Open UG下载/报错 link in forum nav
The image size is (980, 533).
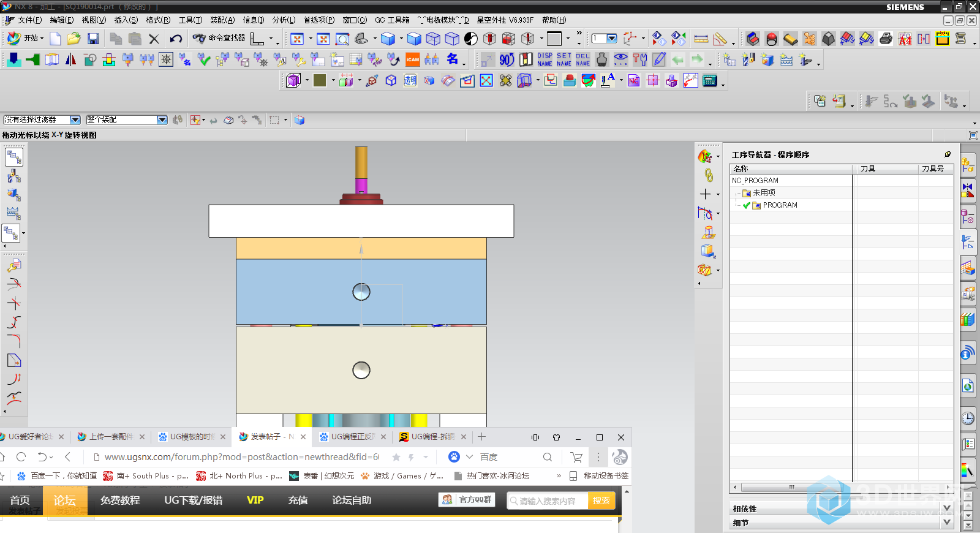tap(194, 501)
